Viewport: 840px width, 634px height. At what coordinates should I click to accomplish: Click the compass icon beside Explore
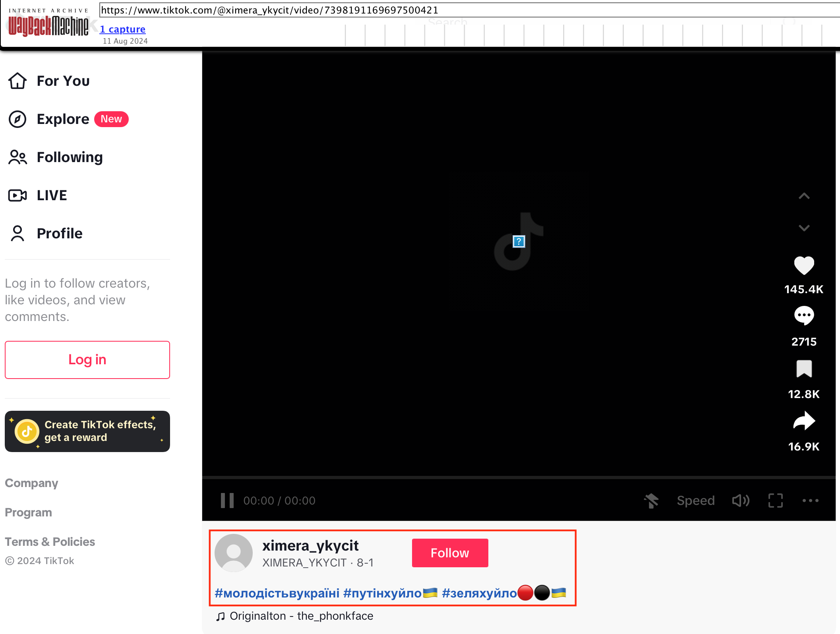[17, 119]
